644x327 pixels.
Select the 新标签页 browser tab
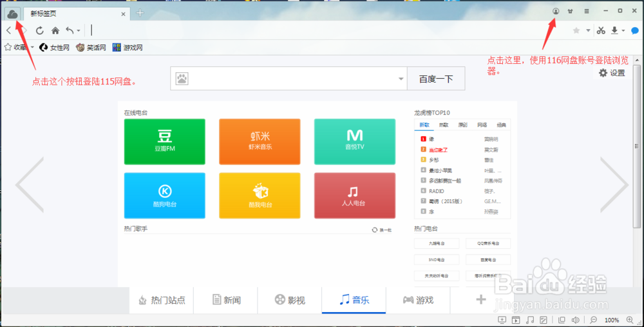click(77, 14)
